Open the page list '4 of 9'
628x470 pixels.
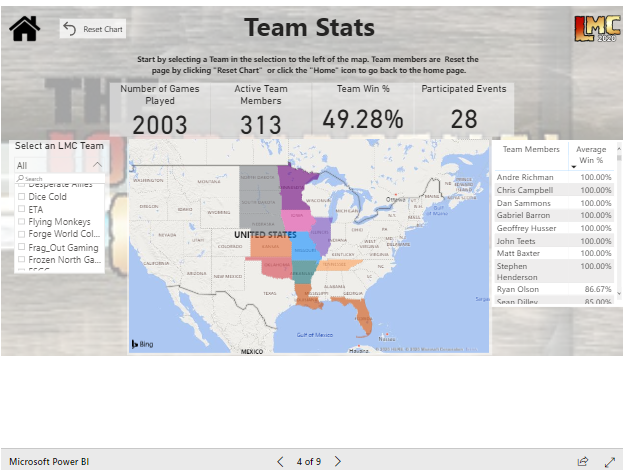(308, 461)
